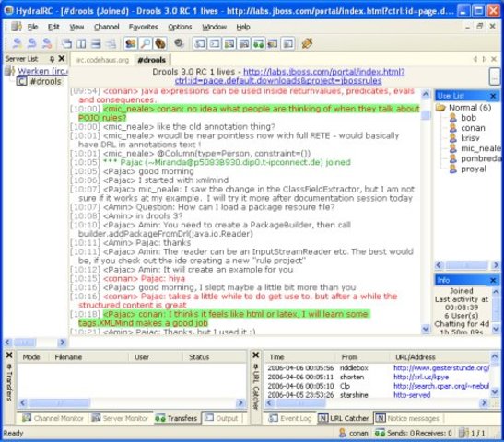Select the Werken server link in Server List

tap(42, 71)
